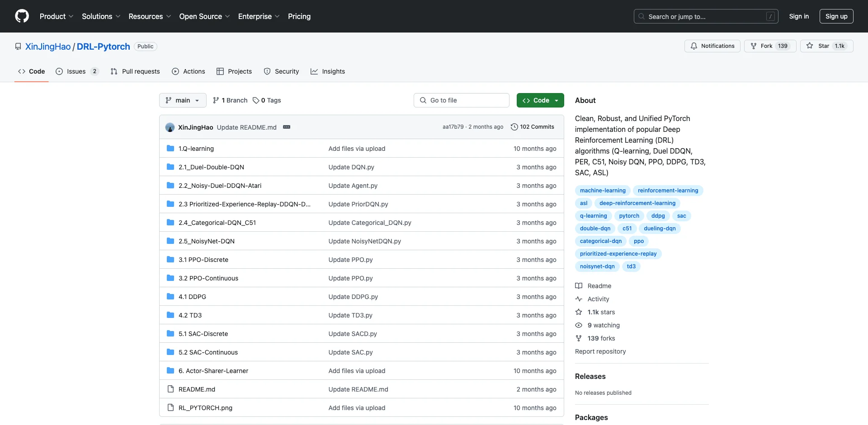Image resolution: width=868 pixels, height=425 pixels.
Task: Open the Product dropdown menu
Action: coord(57,16)
